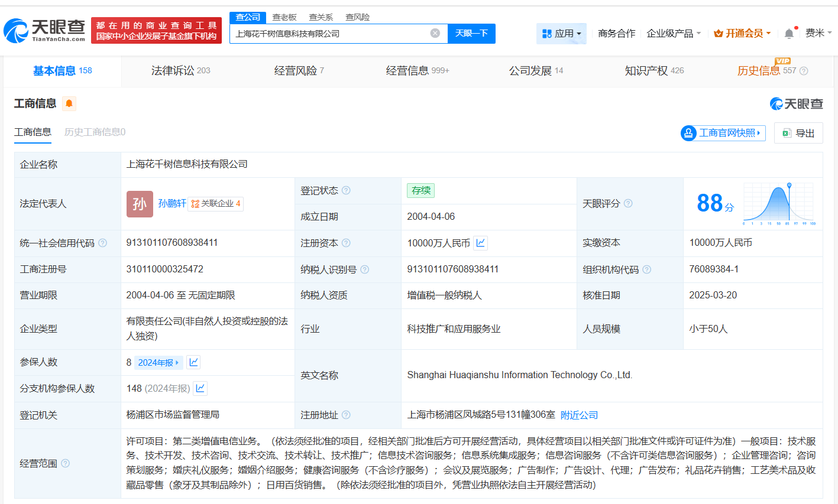Clear the search box with the X icon
The height and width of the screenshot is (504, 838).
pyautogui.click(x=436, y=33)
